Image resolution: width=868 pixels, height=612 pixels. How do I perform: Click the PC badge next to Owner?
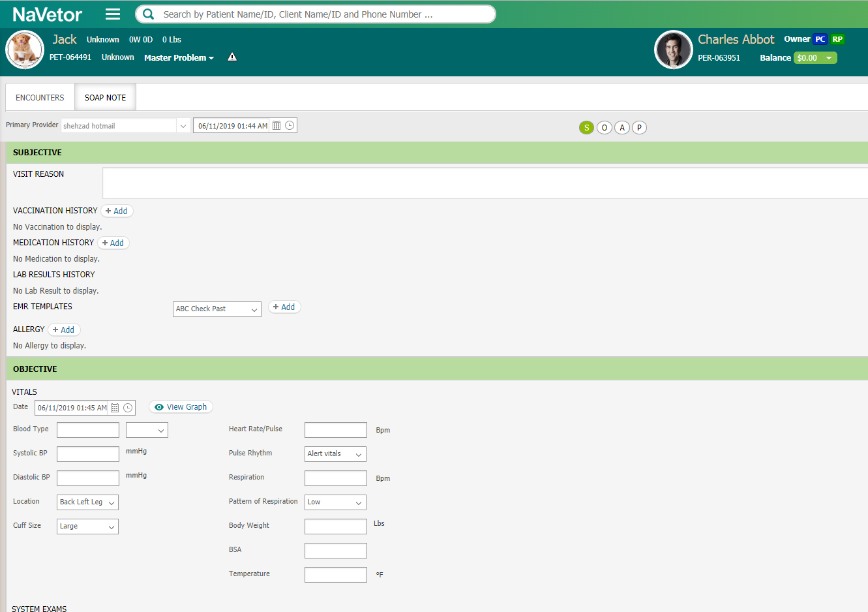point(820,39)
